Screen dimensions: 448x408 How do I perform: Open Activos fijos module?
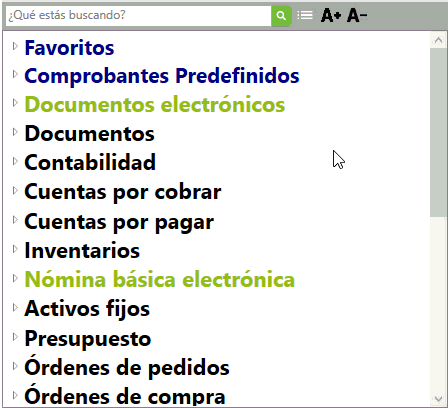[87, 309]
